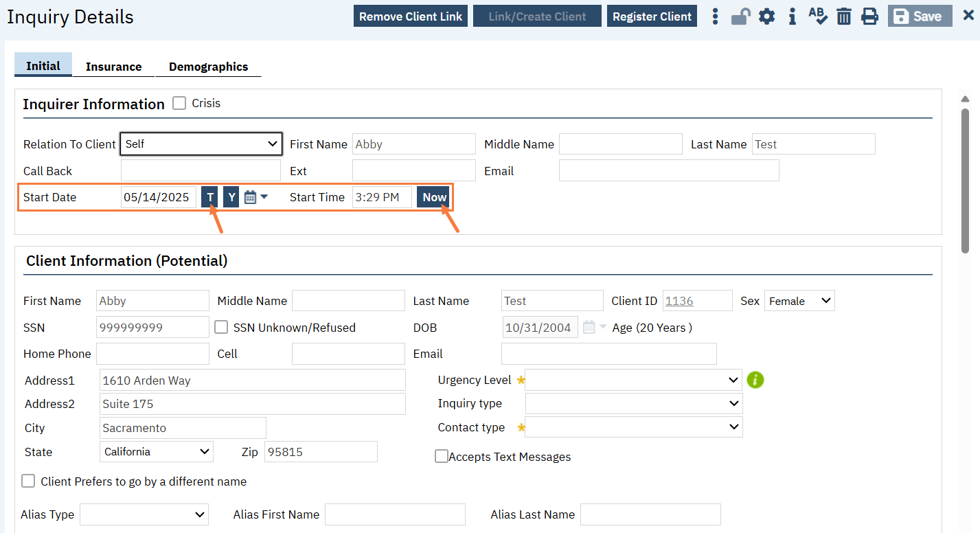Open the Start Date calendar picker icon
Image resolution: width=980 pixels, height=533 pixels.
point(251,197)
